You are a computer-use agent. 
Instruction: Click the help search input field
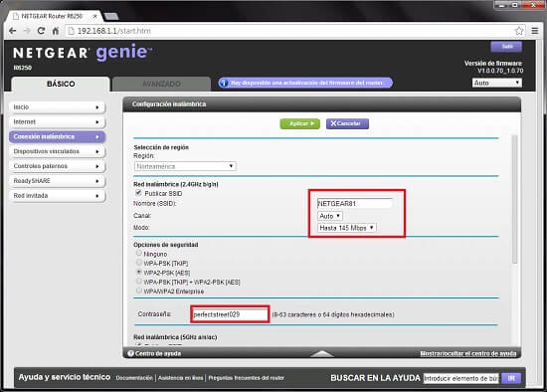460,378
